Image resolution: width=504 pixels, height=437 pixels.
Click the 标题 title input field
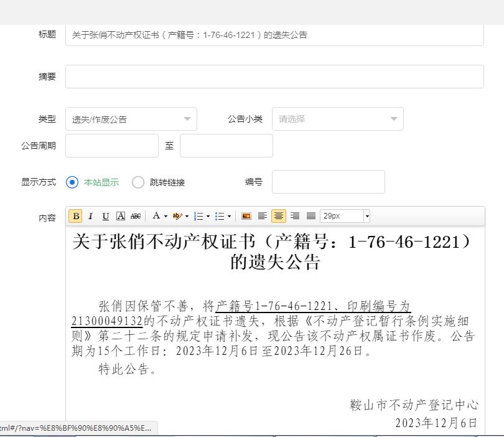(274, 35)
